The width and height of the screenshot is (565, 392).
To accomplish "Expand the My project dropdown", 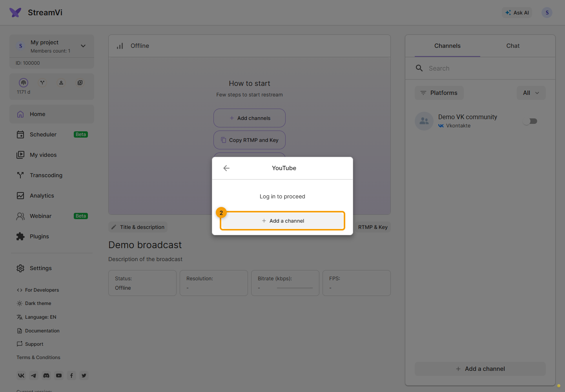I will click(83, 46).
